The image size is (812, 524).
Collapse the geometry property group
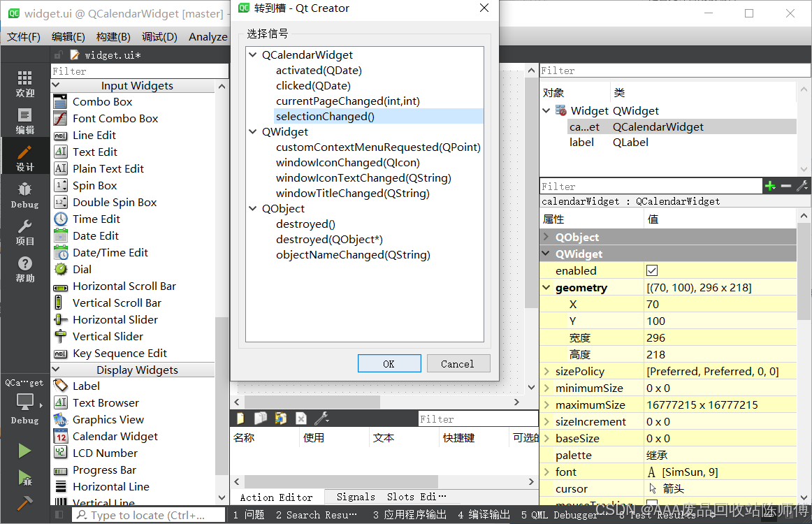[547, 287]
